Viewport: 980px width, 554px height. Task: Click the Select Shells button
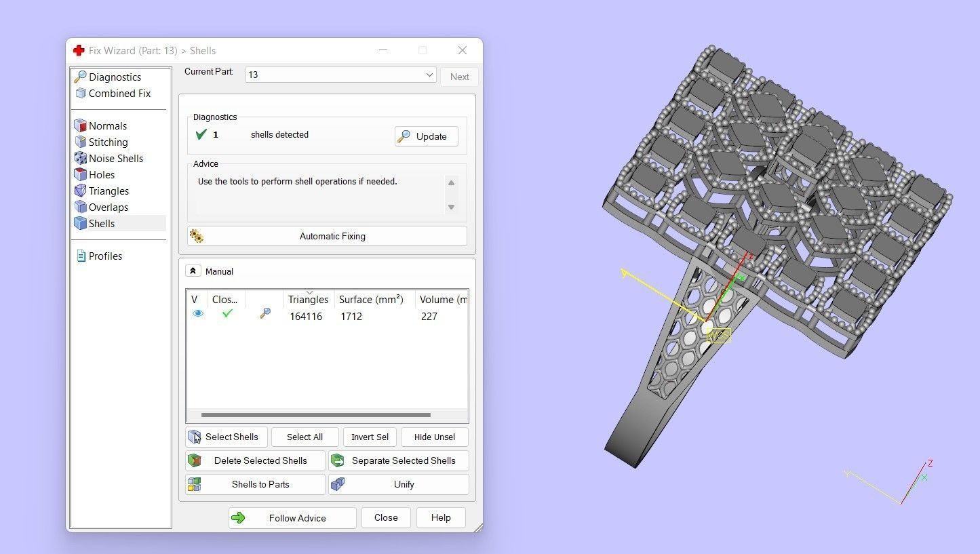tap(227, 437)
